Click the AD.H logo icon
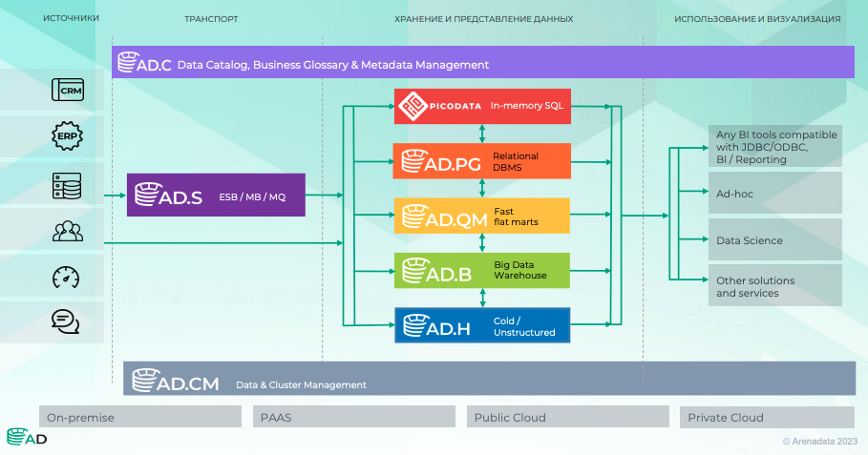Screen dimensions: 868x455 436,325
